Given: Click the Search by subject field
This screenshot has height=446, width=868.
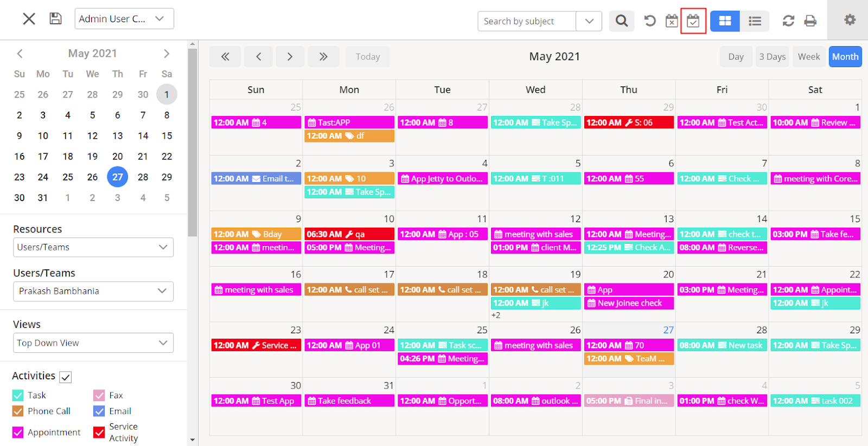Looking at the screenshot, I should (x=526, y=22).
